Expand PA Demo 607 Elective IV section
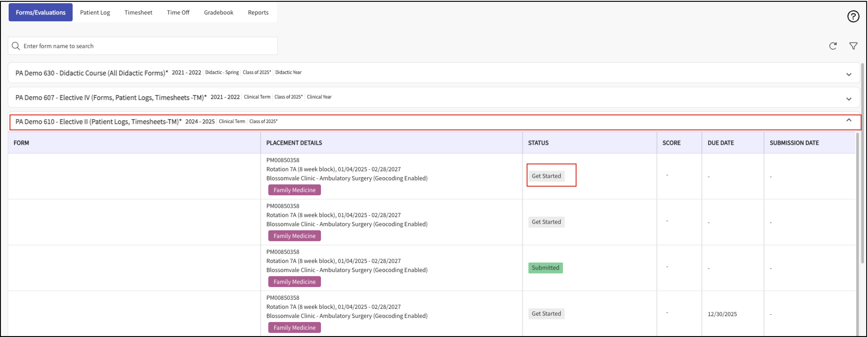Viewport: 868px width, 337px height. tap(848, 99)
